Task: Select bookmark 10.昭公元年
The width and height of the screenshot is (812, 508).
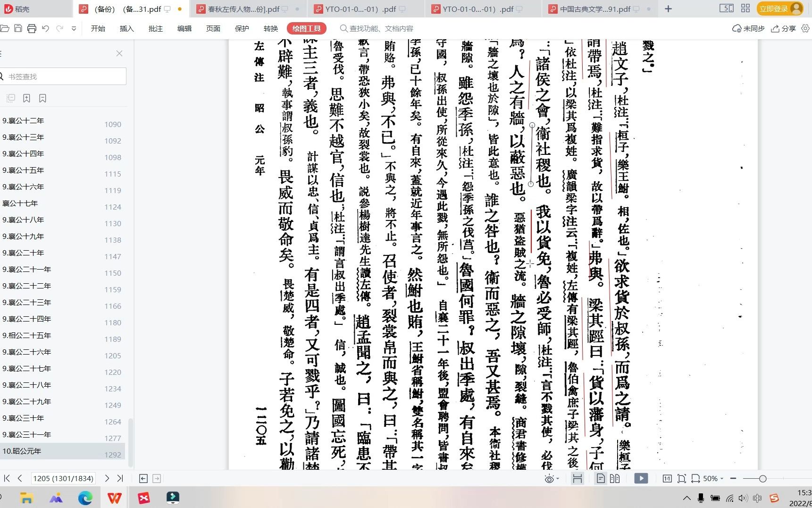Action: [62, 451]
